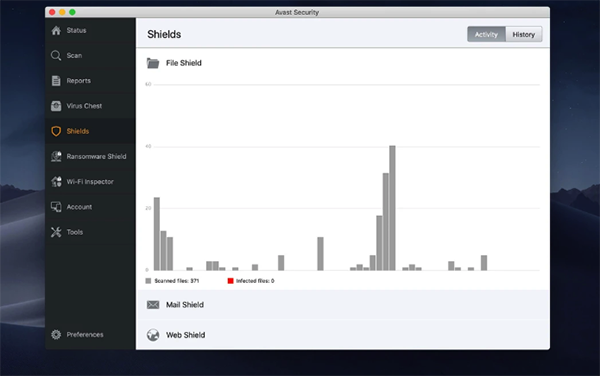Collapse the File Shield section header
600x376 pixels.
pos(342,63)
